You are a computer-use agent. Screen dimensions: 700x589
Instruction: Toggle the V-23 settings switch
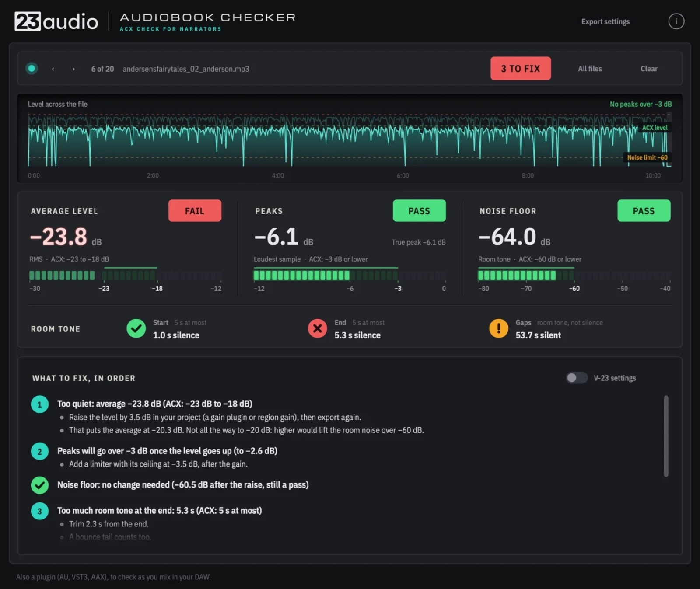click(577, 378)
